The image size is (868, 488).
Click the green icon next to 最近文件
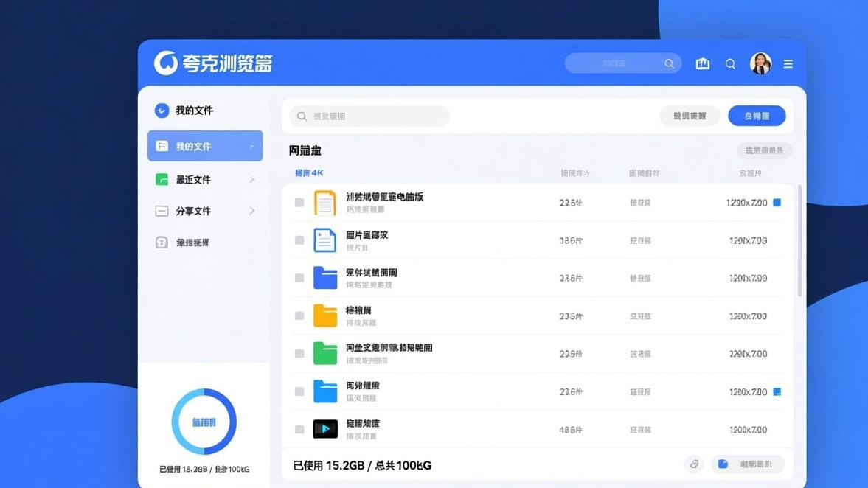pyautogui.click(x=162, y=179)
